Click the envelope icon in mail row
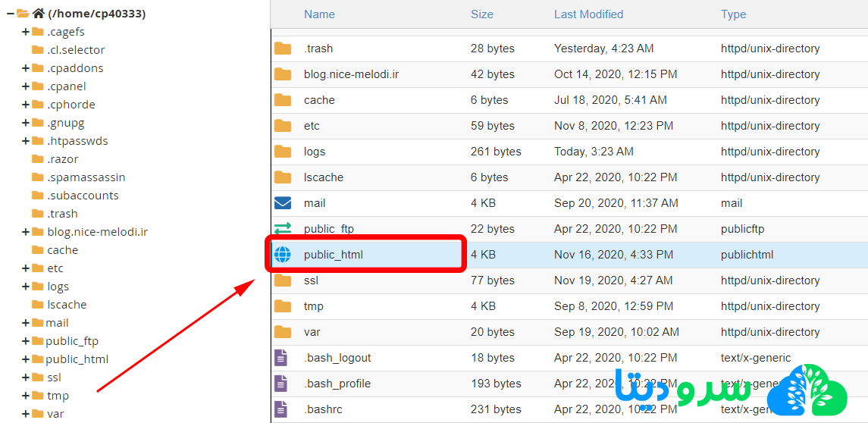Viewport: 868px width, 423px height. click(283, 203)
